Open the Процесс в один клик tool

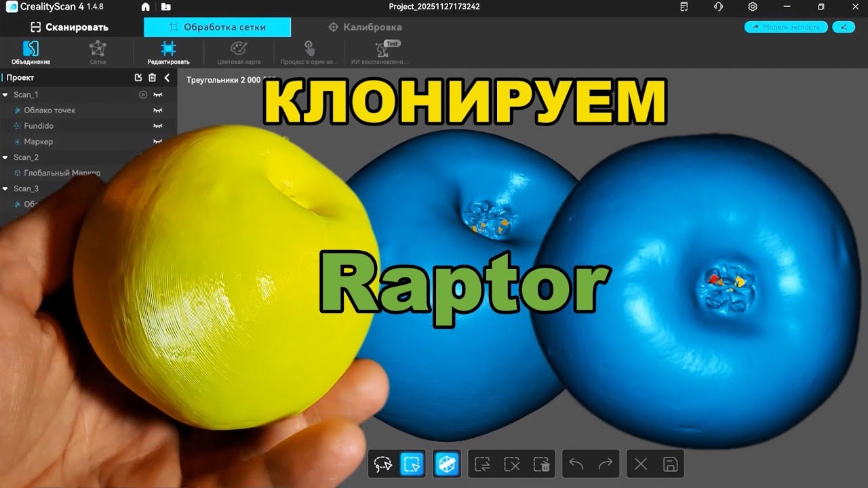309,52
